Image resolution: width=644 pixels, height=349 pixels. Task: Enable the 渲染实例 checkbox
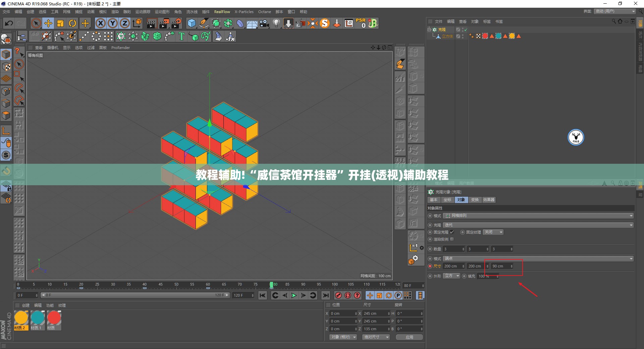(x=452, y=239)
